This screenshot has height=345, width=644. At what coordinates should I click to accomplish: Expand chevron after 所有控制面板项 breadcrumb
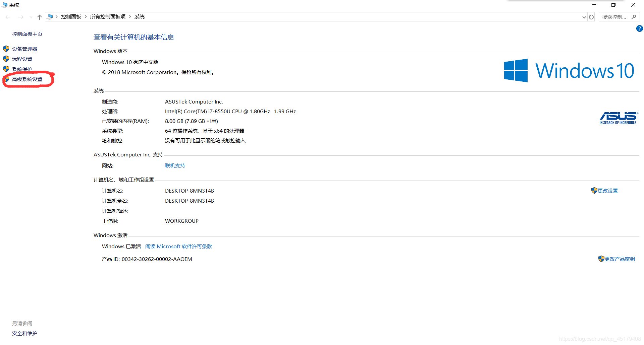point(130,16)
